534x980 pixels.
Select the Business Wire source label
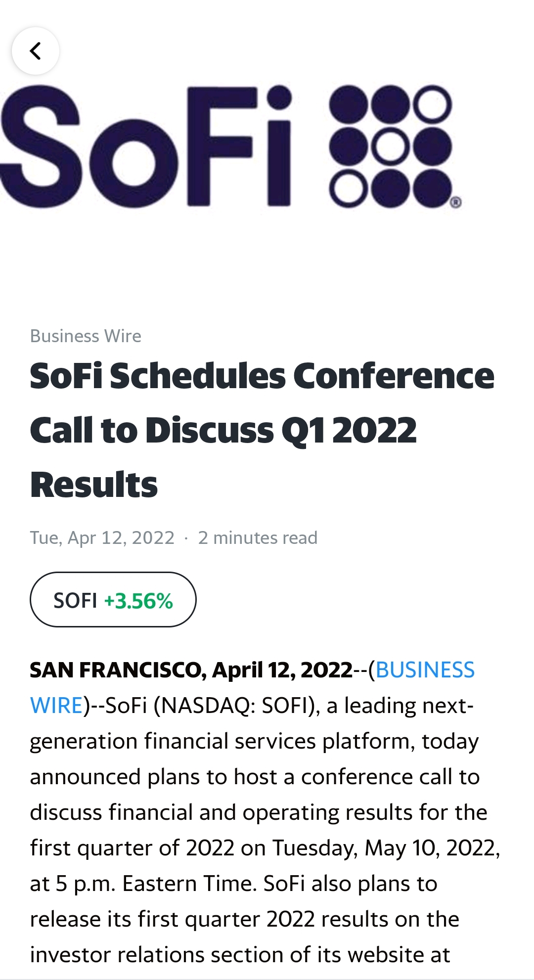(86, 336)
